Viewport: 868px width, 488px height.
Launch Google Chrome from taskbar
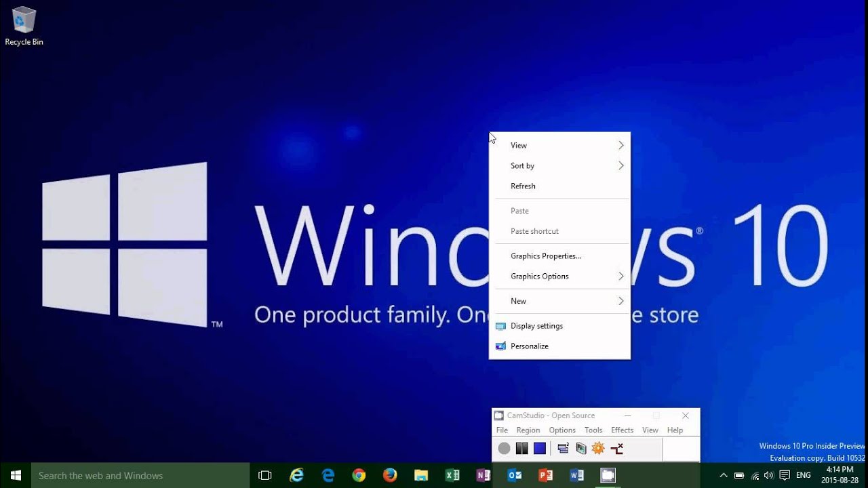click(359, 475)
